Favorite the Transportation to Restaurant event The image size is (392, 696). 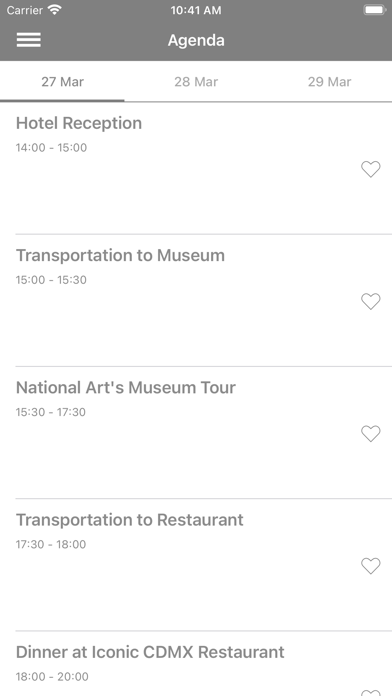371,566
